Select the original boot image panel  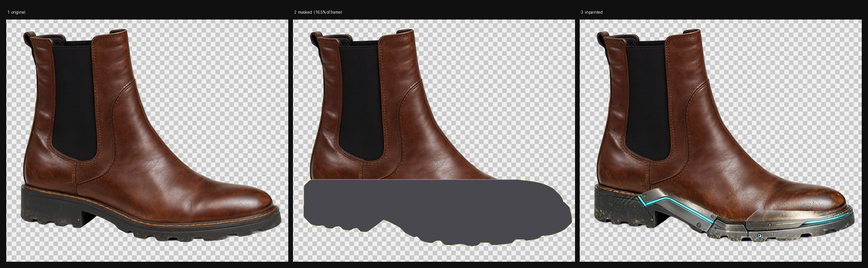pos(147,141)
